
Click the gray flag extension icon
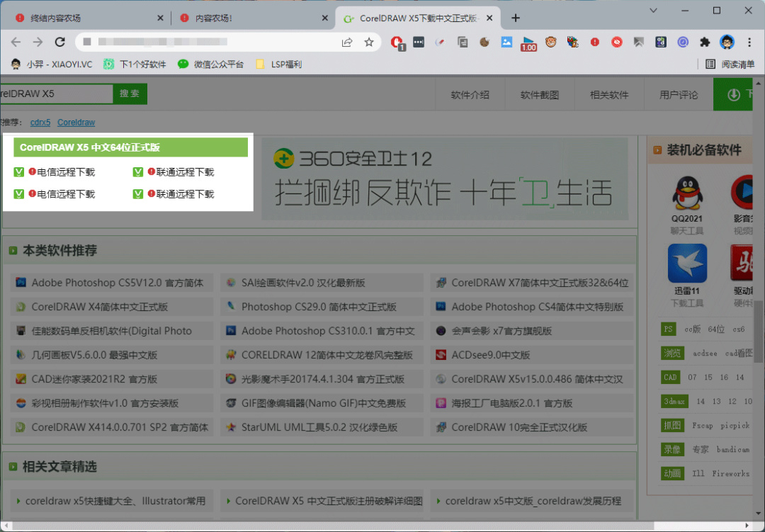[x=639, y=43]
